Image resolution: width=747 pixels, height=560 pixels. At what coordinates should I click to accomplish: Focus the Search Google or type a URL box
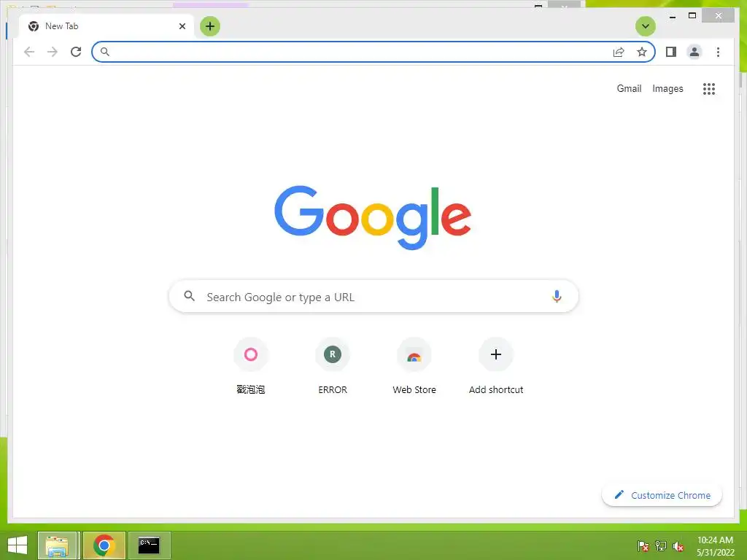pyautogui.click(x=373, y=296)
